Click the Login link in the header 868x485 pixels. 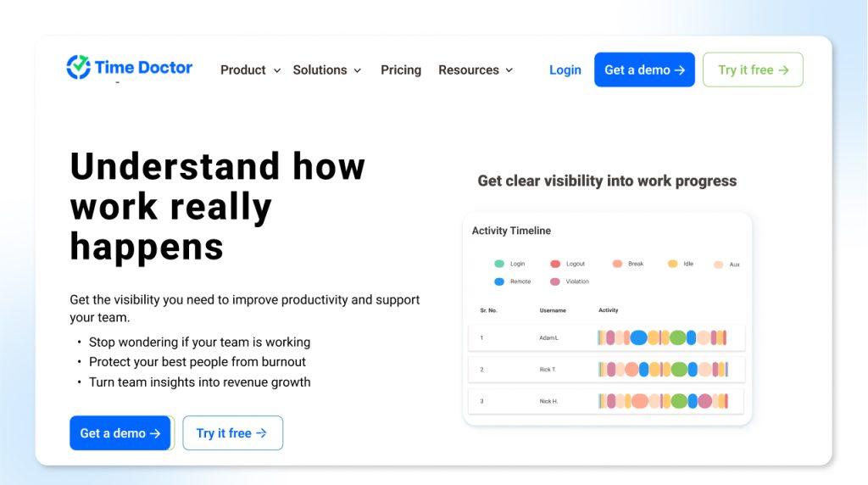click(x=565, y=70)
